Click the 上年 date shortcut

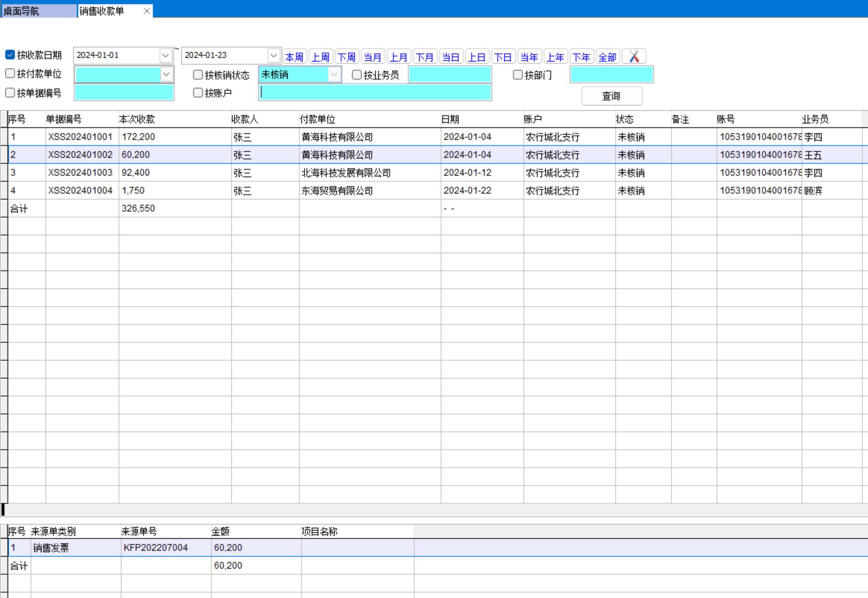coord(555,57)
